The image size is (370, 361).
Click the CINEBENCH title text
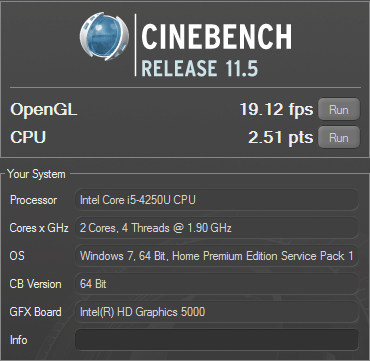(x=217, y=36)
